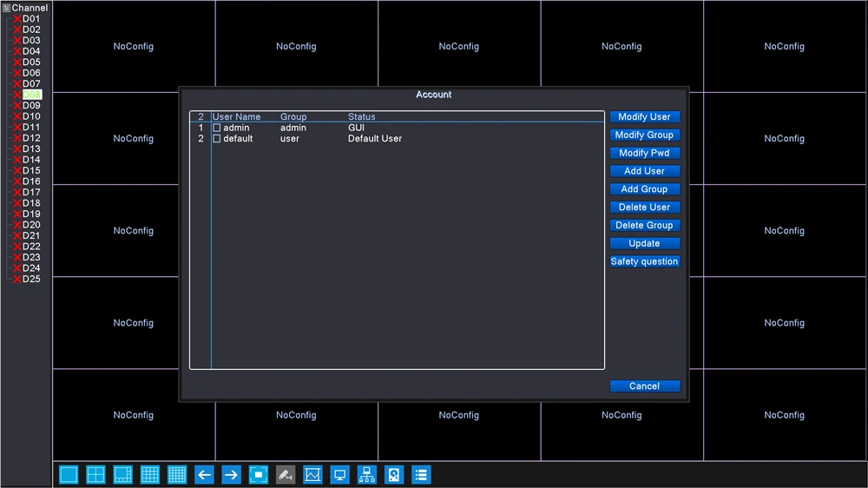The image size is (868, 488).
Task: Select highlighted channel D08
Action: pyautogui.click(x=31, y=95)
